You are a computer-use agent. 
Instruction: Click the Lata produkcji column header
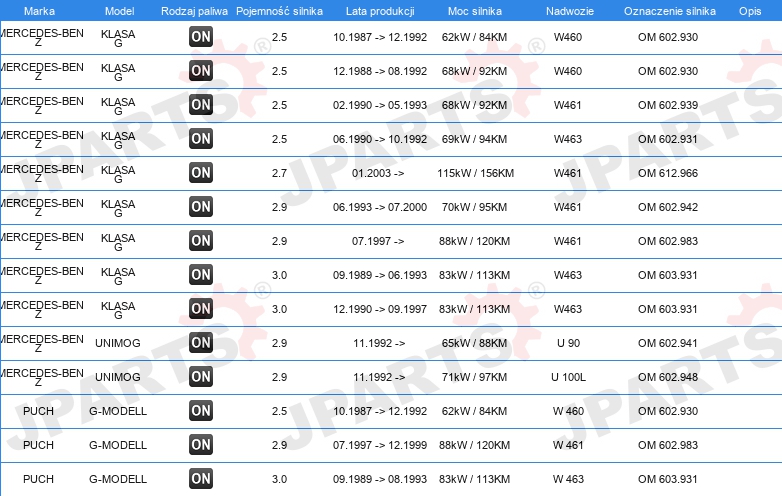pyautogui.click(x=380, y=11)
